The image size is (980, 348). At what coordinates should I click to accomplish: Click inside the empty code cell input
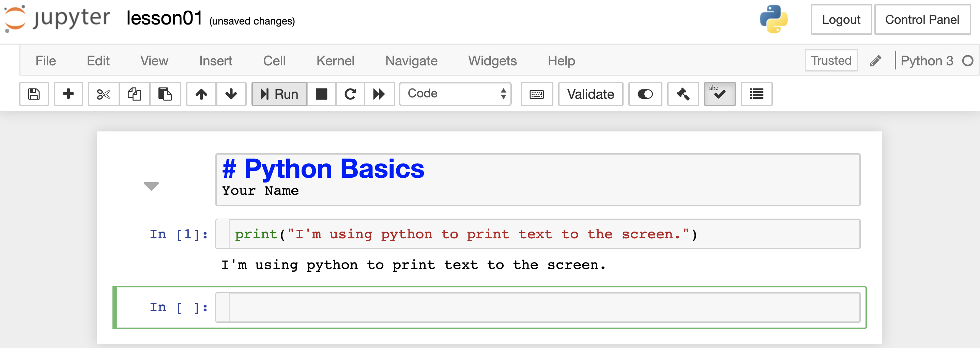[x=544, y=307]
